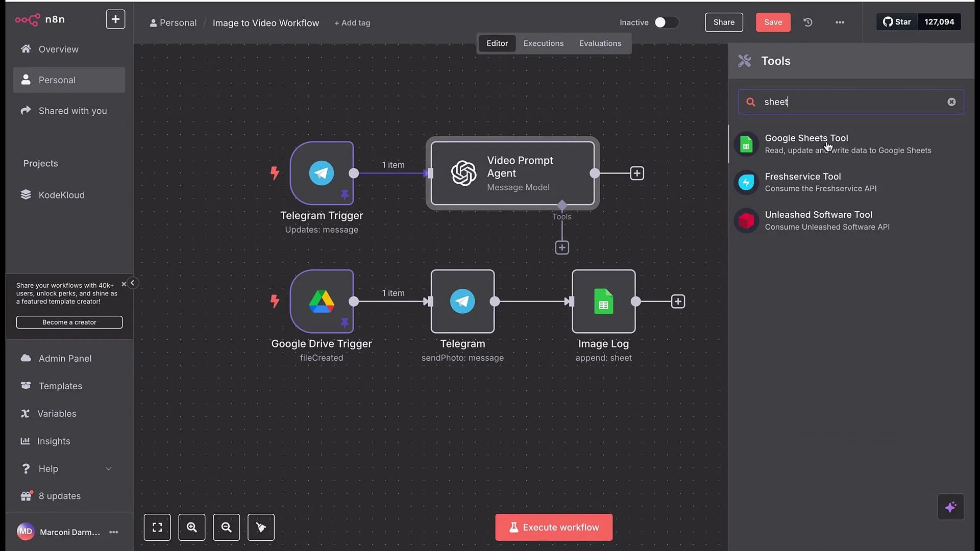Screen dimensions: 980x551
Task: Open Overview in the sidebar
Action: click(x=69, y=49)
